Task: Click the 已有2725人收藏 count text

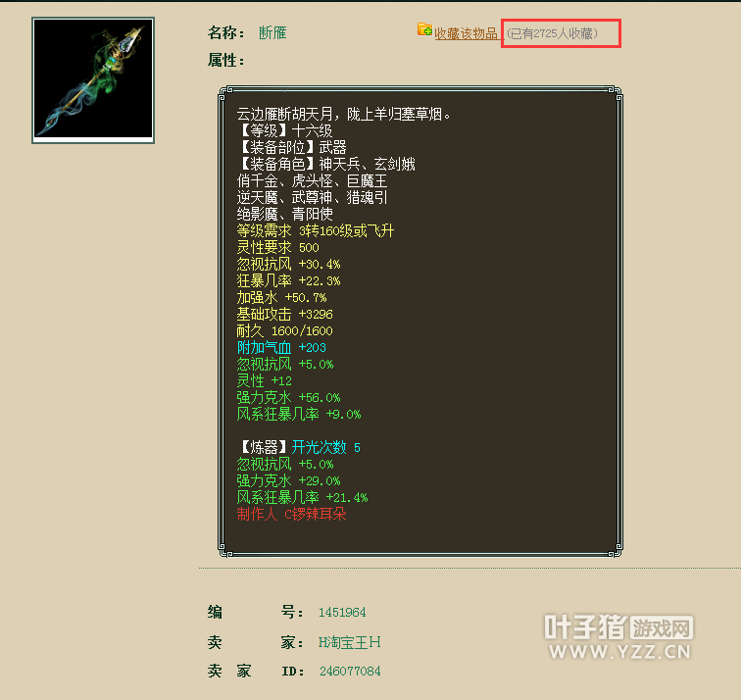Action: tap(552, 33)
